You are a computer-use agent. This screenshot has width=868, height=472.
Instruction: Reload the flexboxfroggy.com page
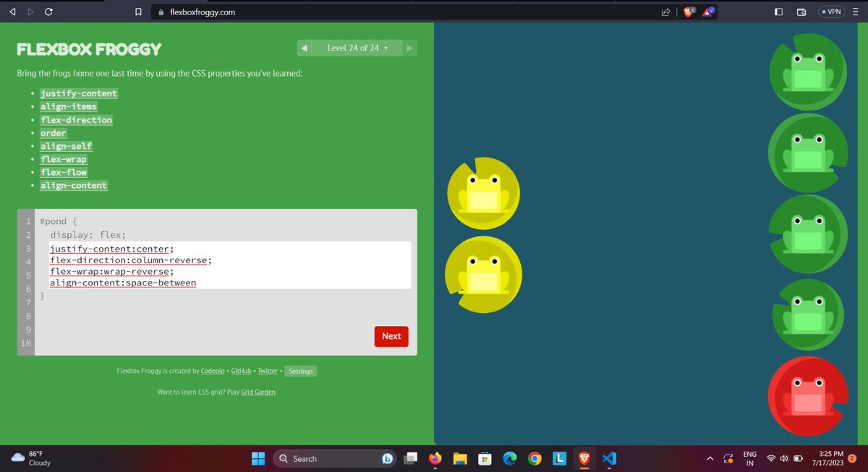(x=48, y=12)
